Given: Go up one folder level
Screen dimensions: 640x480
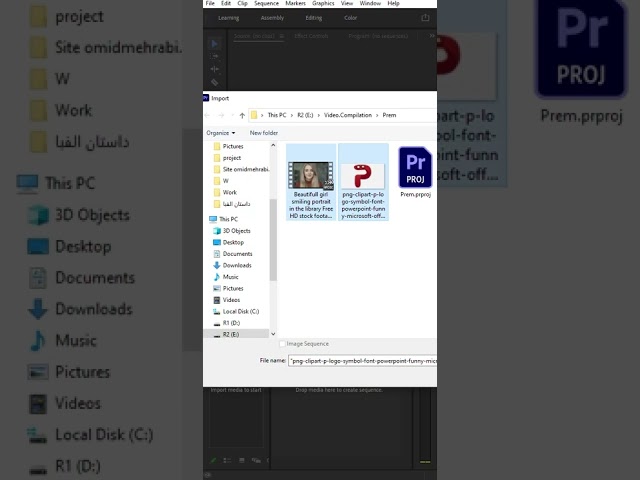Looking at the screenshot, I should click(x=242, y=116).
